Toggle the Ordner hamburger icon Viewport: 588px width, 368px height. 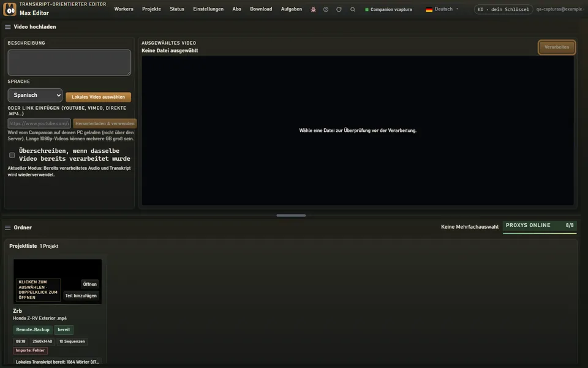[7, 228]
